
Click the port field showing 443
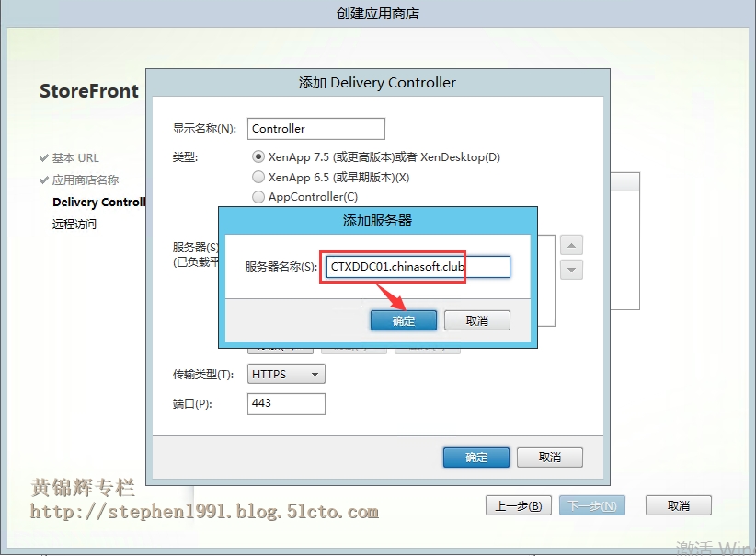click(286, 403)
